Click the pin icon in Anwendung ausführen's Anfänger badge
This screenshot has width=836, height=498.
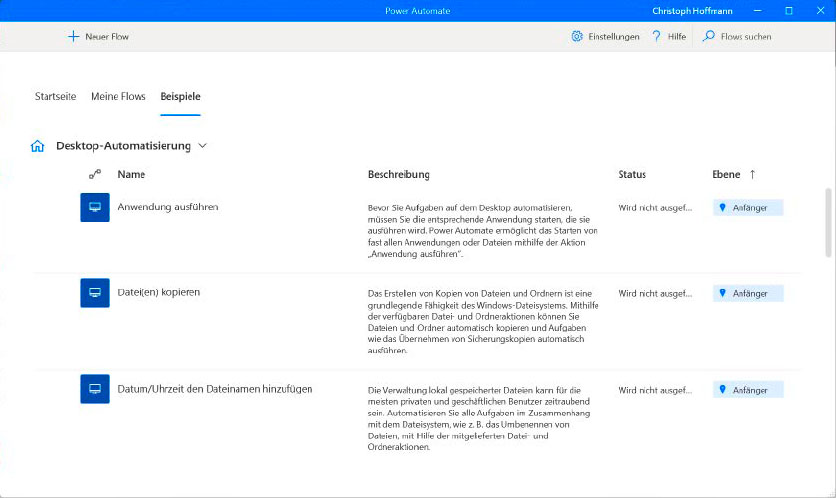(722, 207)
